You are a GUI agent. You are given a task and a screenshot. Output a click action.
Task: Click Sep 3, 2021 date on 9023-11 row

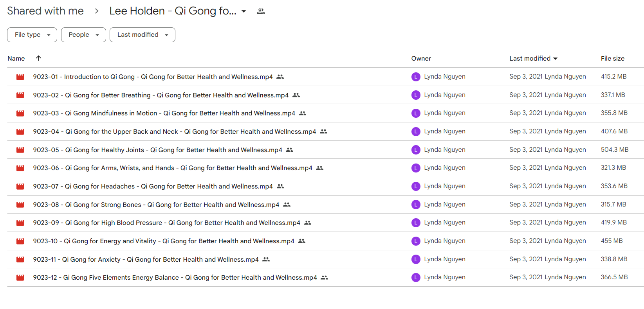(x=526, y=259)
